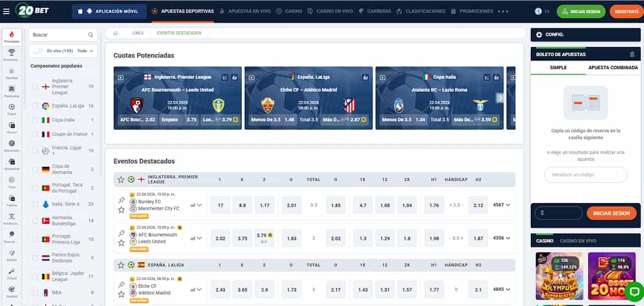Open Gates of Olympus casino thumbnail
Screen dimensions: 644x306
coord(559,276)
